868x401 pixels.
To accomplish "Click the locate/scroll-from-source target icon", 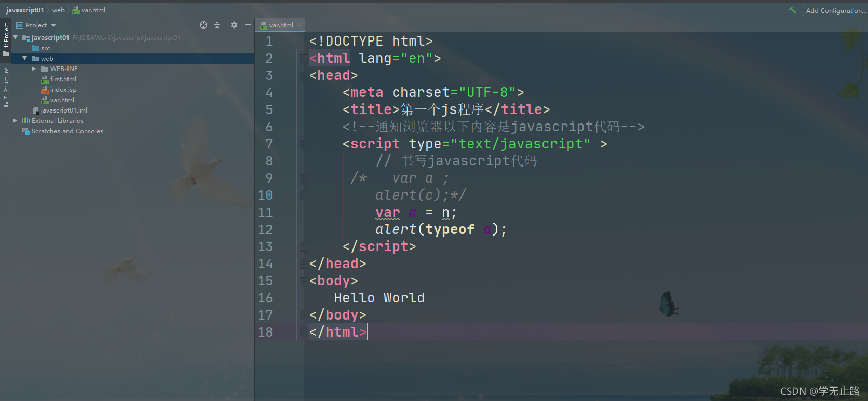I will (204, 25).
